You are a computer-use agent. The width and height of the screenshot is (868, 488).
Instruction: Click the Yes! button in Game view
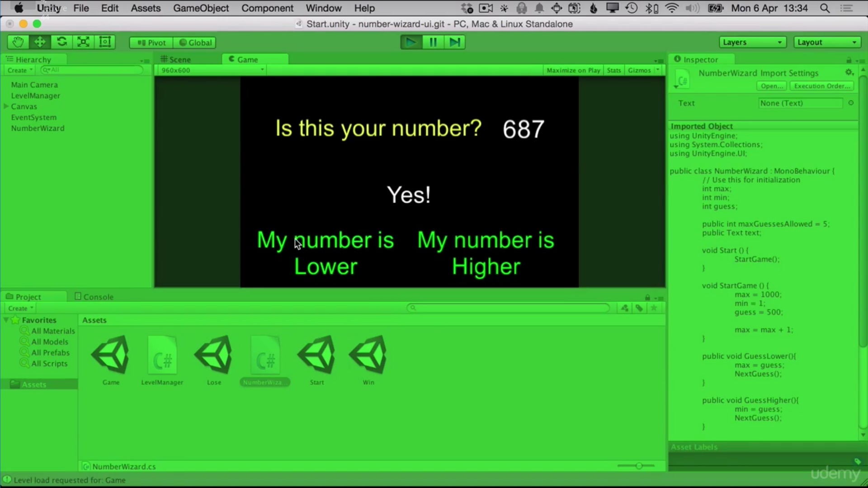coord(409,195)
